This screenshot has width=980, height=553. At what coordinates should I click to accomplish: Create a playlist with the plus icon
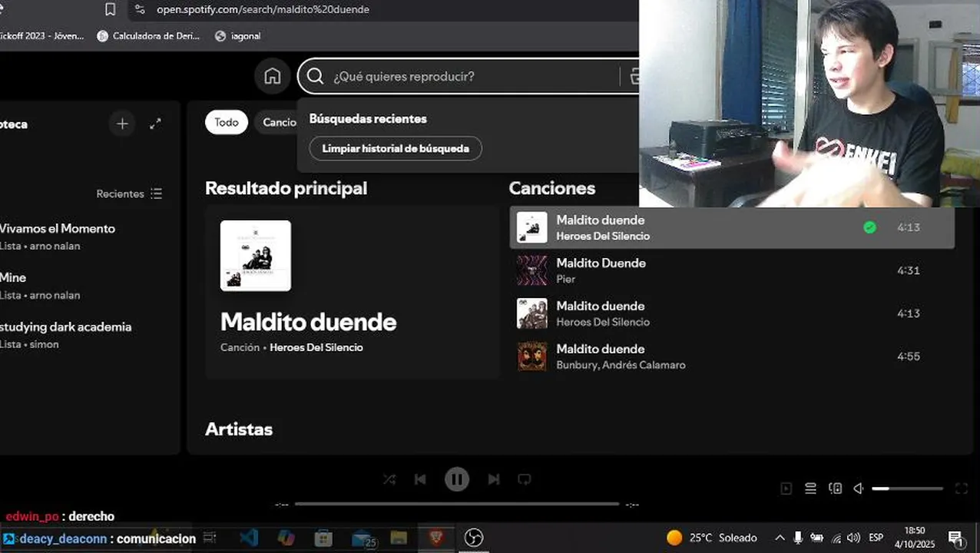pos(122,124)
